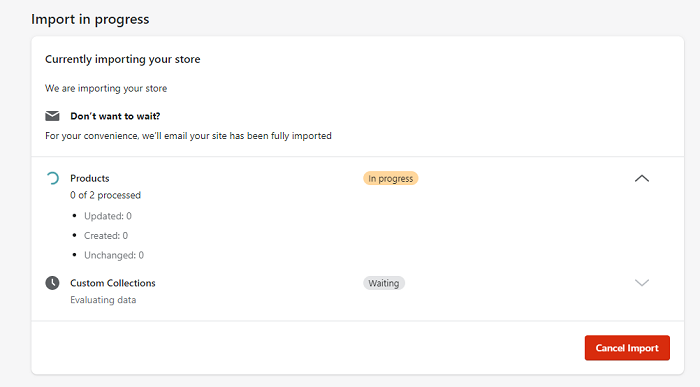Click the Updated: 0 list item
Screen dimensions: 700x387
(108, 216)
